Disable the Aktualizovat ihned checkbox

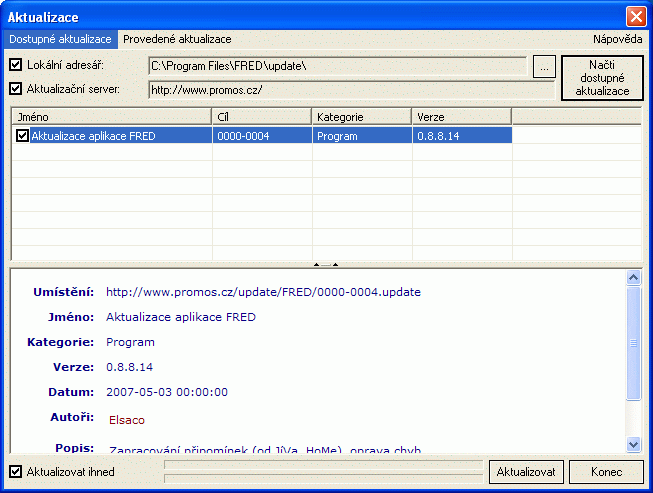(x=15, y=471)
